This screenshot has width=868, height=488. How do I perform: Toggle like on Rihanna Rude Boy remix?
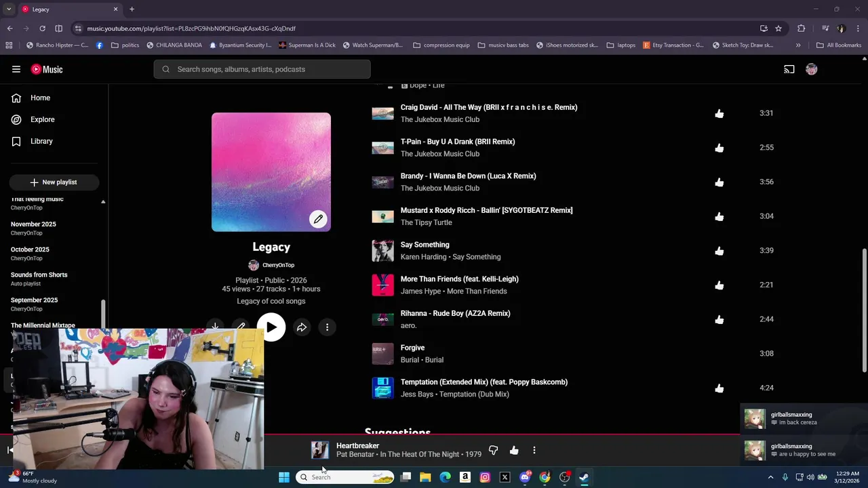(x=719, y=320)
